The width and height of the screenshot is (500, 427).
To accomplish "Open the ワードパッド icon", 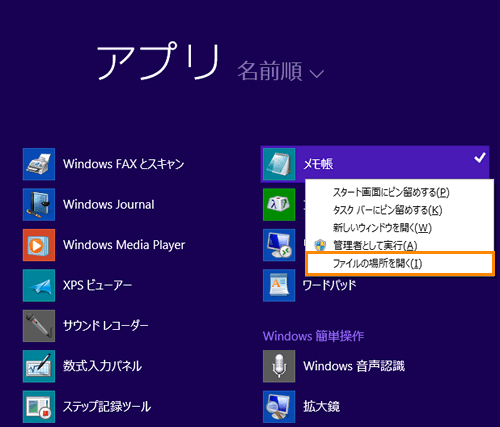I will pyautogui.click(x=279, y=285).
